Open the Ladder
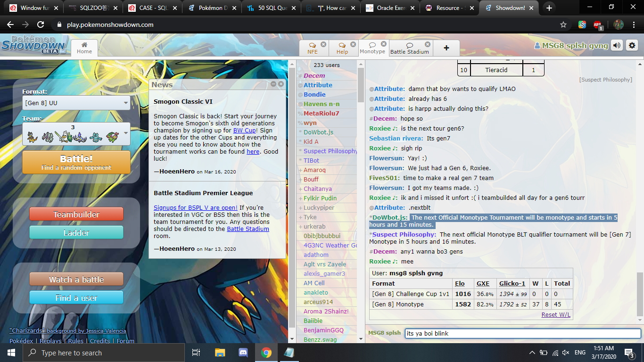 pos(76,232)
